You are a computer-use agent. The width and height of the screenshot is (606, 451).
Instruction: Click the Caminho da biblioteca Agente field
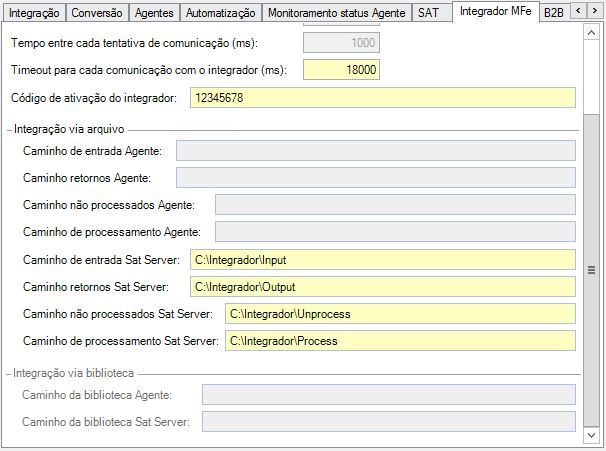(x=389, y=395)
